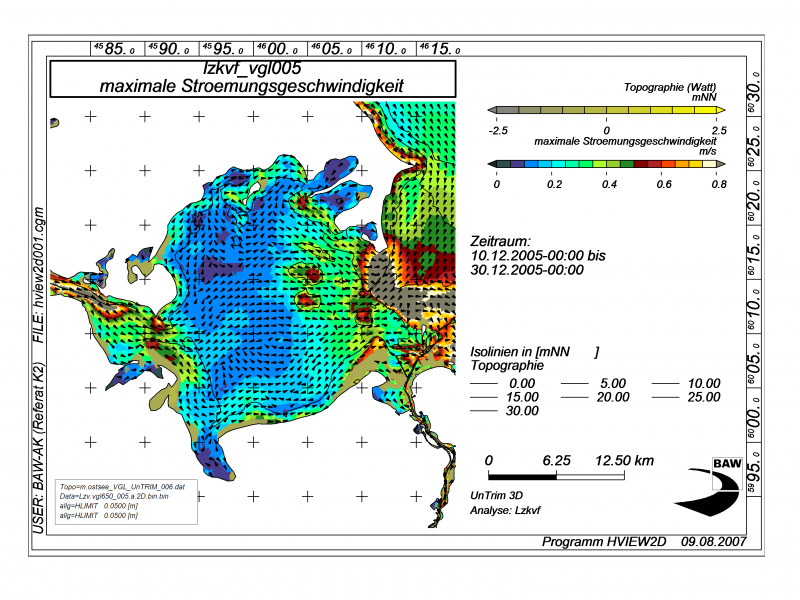Click the '6.25' scale bar label
This screenshot has width=800, height=600.
click(557, 461)
